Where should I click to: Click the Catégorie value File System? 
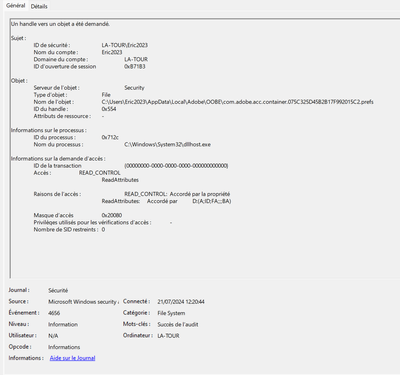[171, 313]
